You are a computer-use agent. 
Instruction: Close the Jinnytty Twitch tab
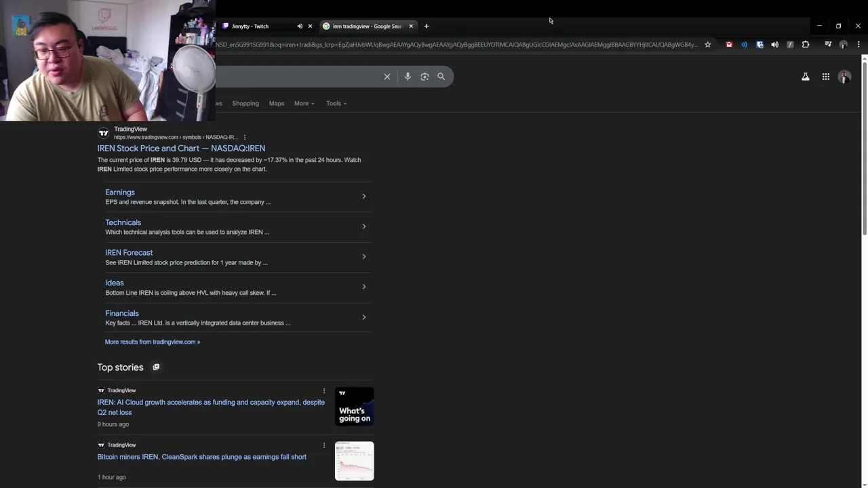(x=311, y=26)
